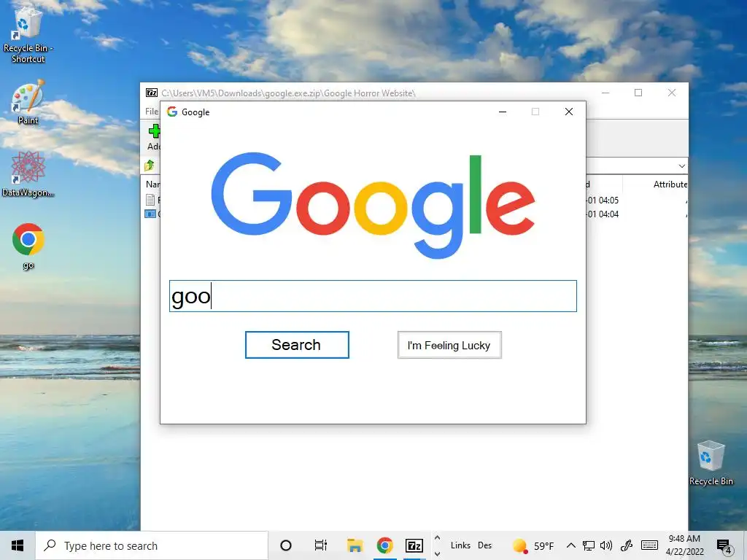The image size is (747, 560).
Task: Sort by Attributes column in 7-Zip
Action: pyautogui.click(x=670, y=184)
